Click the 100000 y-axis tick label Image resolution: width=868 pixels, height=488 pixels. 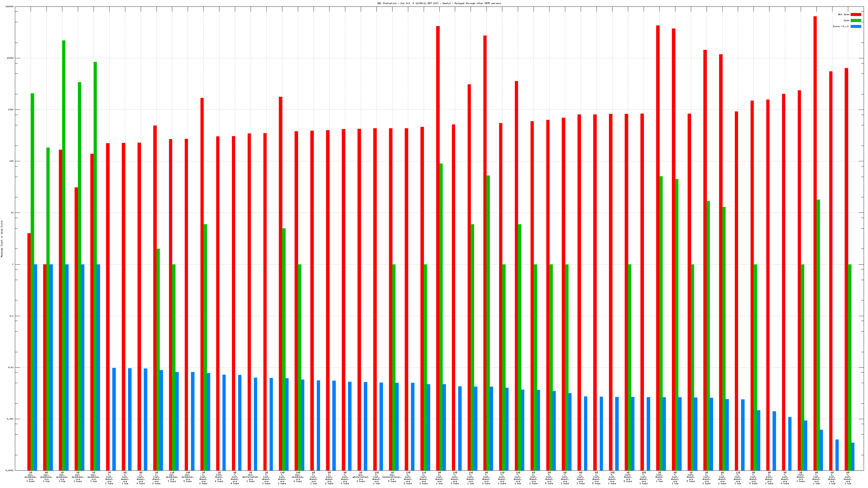[x=10, y=7]
